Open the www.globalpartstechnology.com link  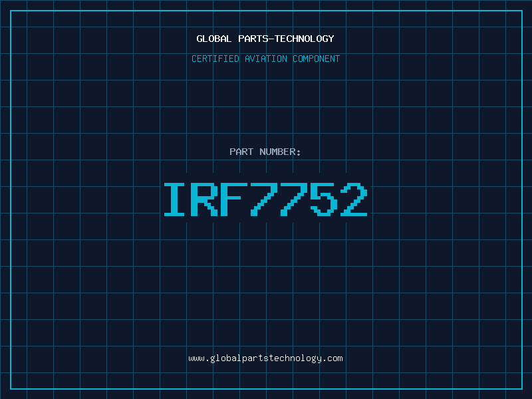265,358
